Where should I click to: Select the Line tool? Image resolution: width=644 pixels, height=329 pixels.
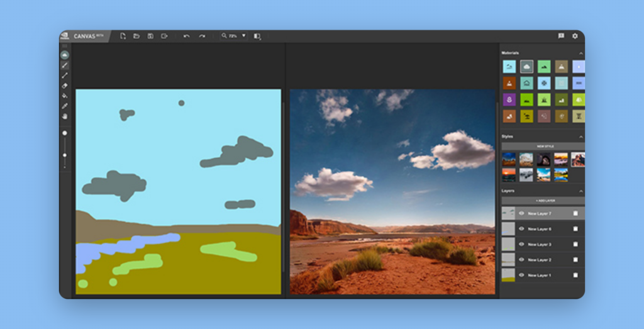coord(65,75)
